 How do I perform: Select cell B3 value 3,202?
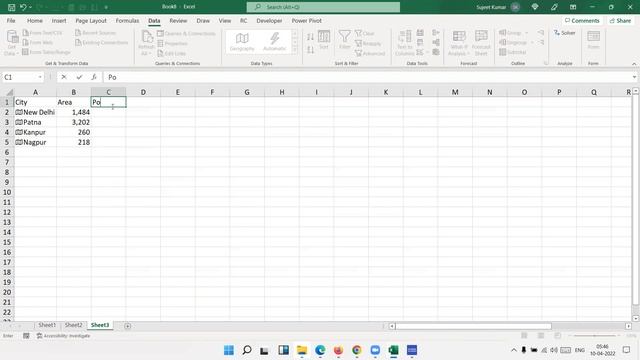[x=74, y=122]
